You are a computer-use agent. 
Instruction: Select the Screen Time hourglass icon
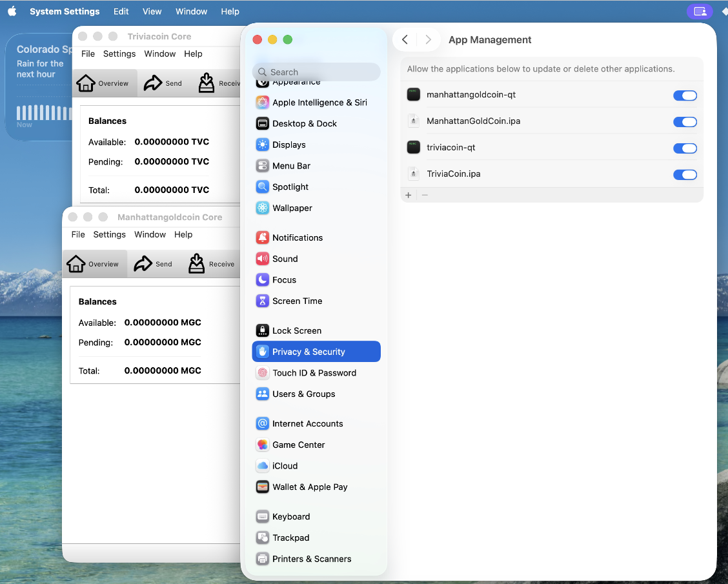262,301
